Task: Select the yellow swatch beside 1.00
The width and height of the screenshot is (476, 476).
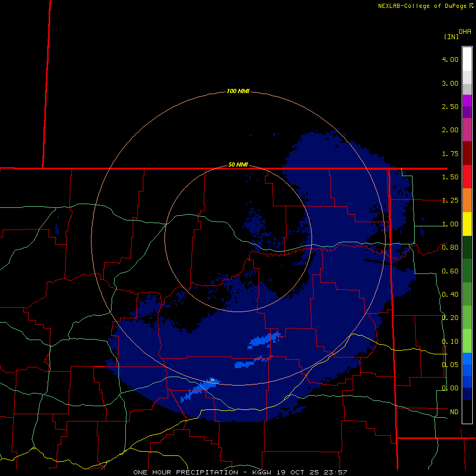Action: pyautogui.click(x=467, y=224)
